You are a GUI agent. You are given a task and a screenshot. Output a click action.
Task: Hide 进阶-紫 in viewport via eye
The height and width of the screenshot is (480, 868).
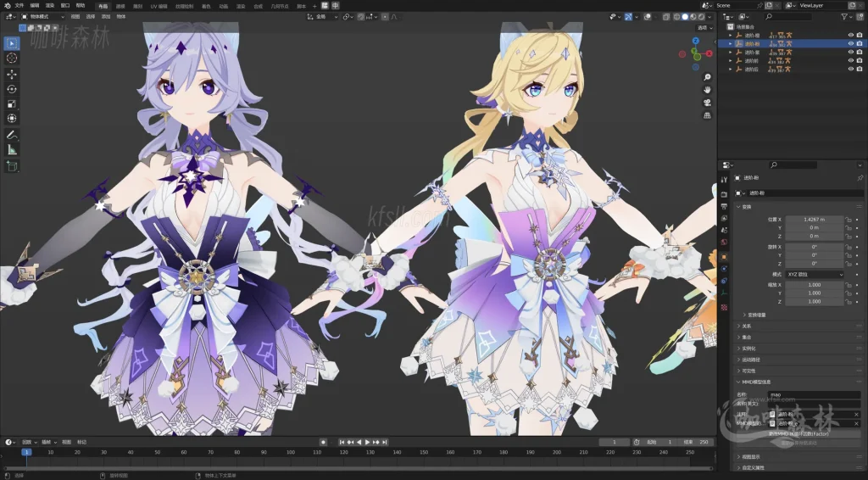(851, 52)
